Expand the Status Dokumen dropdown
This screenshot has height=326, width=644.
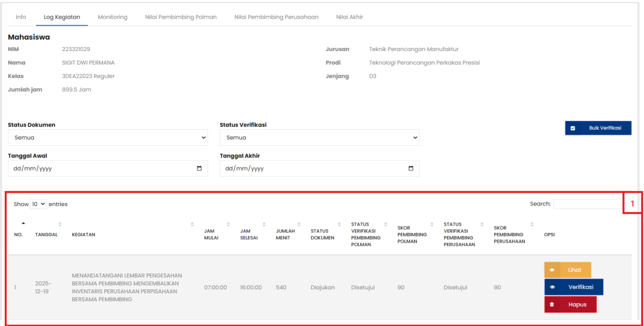(x=108, y=137)
